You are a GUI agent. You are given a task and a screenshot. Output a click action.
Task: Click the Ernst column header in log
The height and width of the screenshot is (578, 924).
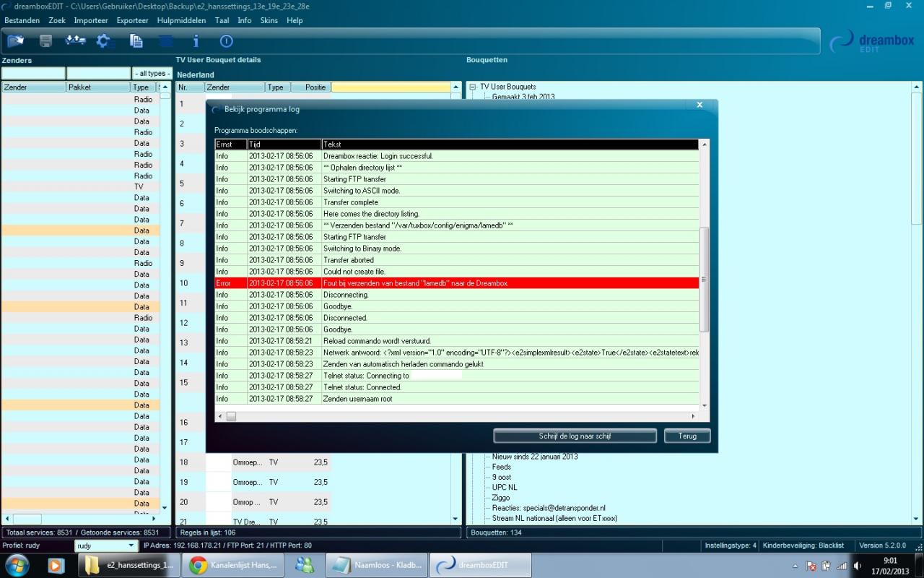[231, 144]
